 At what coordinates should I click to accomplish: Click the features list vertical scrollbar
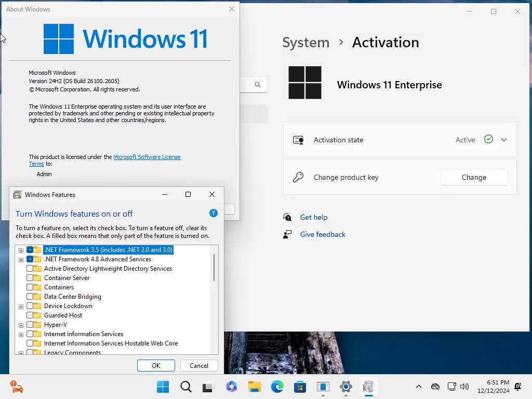214,268
